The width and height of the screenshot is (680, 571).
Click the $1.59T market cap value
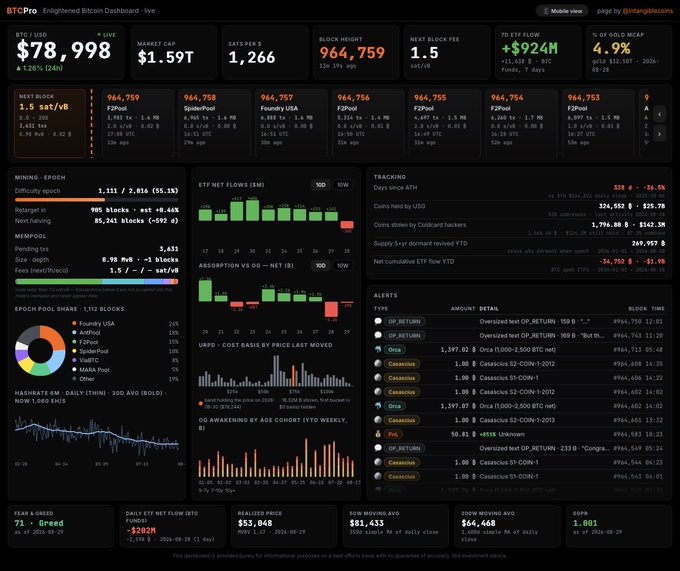click(x=165, y=57)
